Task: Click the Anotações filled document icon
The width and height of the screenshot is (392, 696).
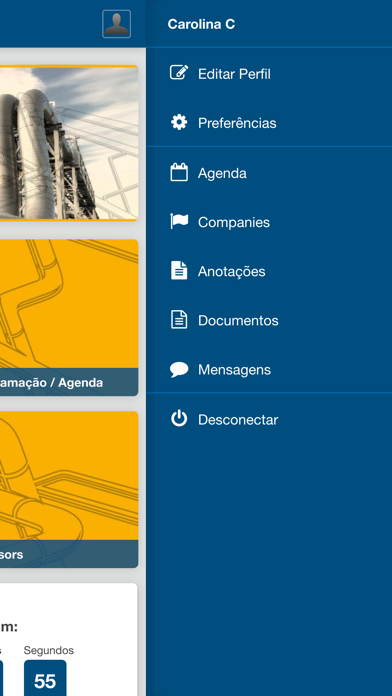Action: tap(179, 271)
